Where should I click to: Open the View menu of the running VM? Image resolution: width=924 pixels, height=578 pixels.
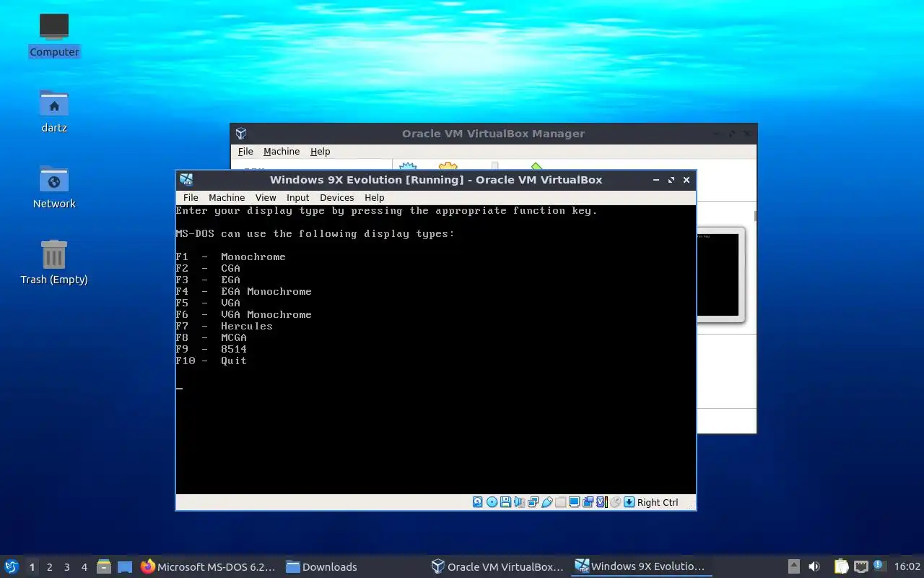pos(266,197)
